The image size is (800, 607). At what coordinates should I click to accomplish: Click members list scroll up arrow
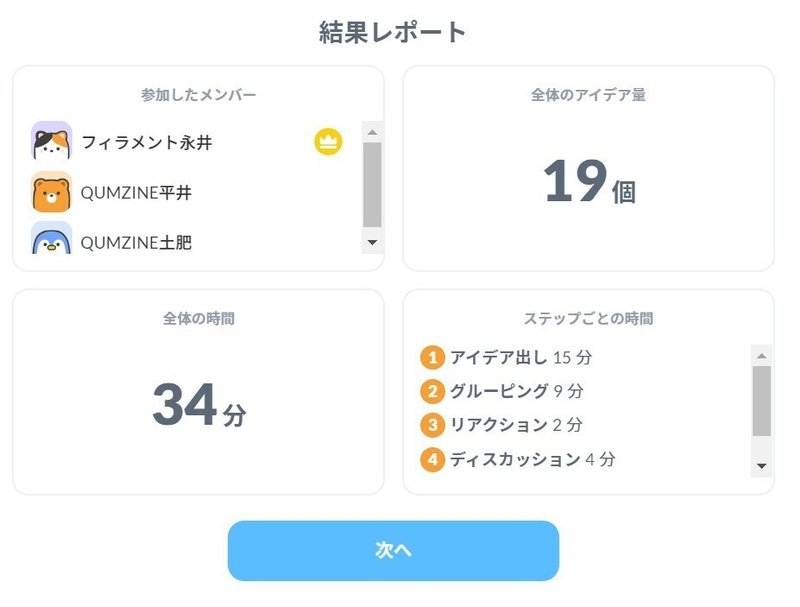tap(372, 132)
